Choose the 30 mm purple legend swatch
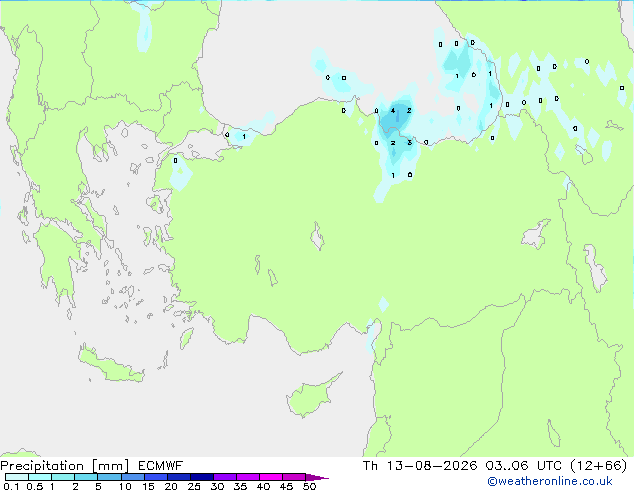Screen dimensions: 634x490 click(224, 477)
